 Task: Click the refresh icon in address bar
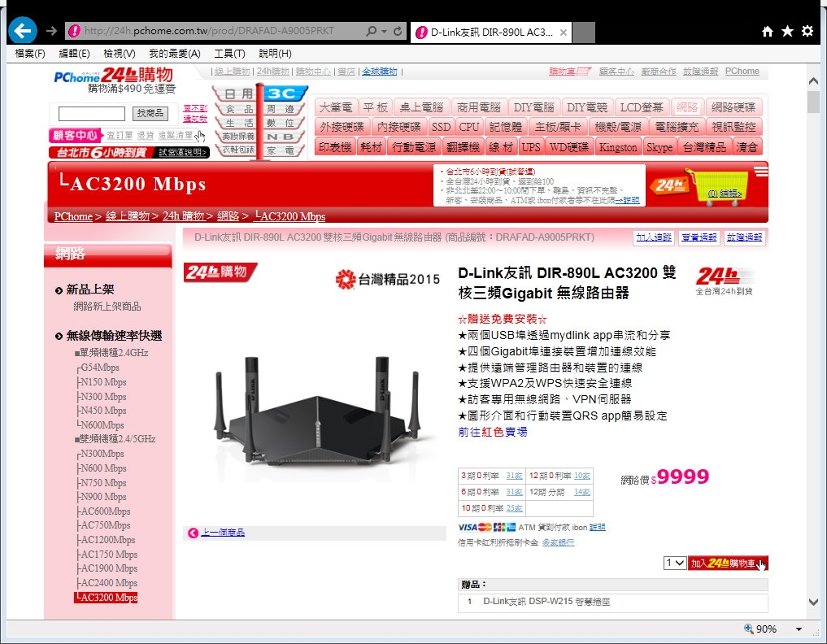point(398,31)
